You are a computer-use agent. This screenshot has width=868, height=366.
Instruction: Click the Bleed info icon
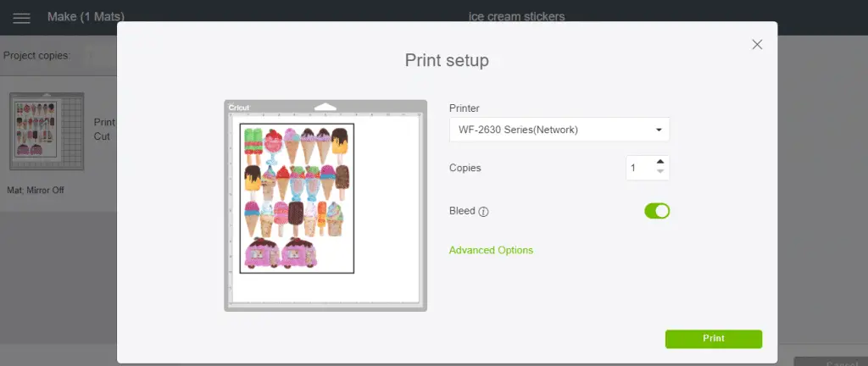(x=483, y=212)
